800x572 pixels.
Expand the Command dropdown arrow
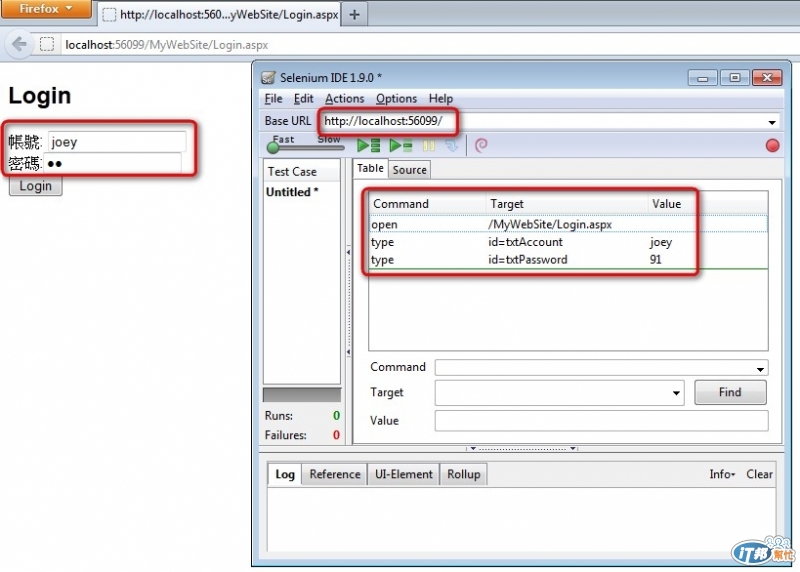(760, 368)
